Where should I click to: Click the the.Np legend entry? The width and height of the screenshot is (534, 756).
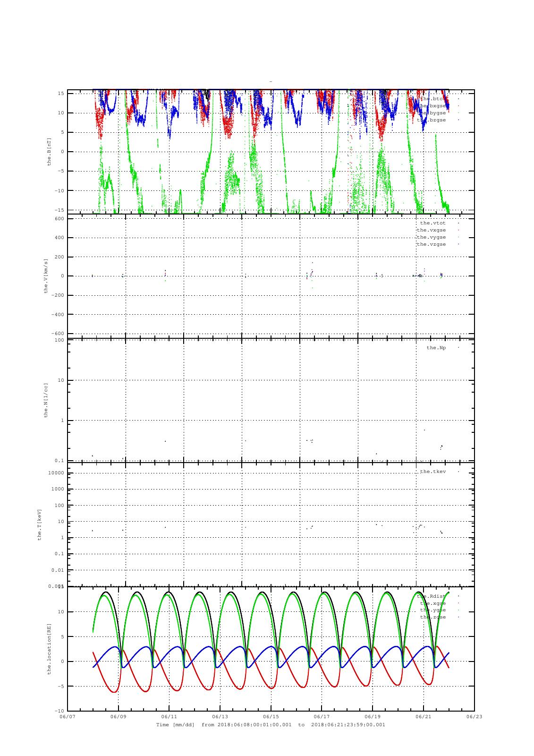pyautogui.click(x=436, y=348)
